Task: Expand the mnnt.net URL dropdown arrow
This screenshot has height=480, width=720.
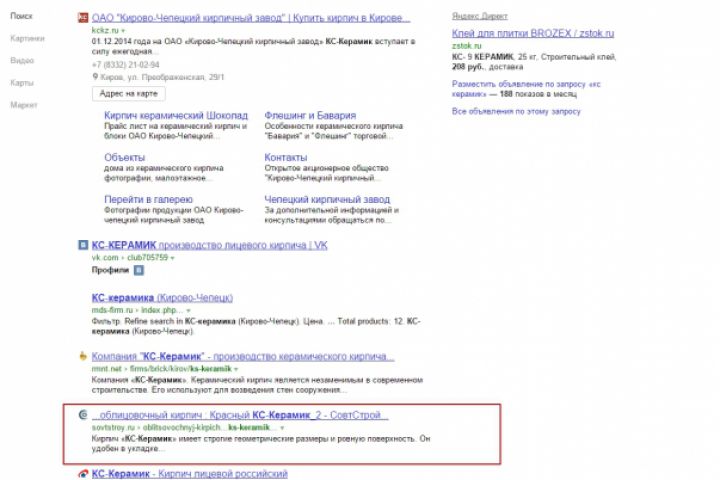Action: click(236, 369)
